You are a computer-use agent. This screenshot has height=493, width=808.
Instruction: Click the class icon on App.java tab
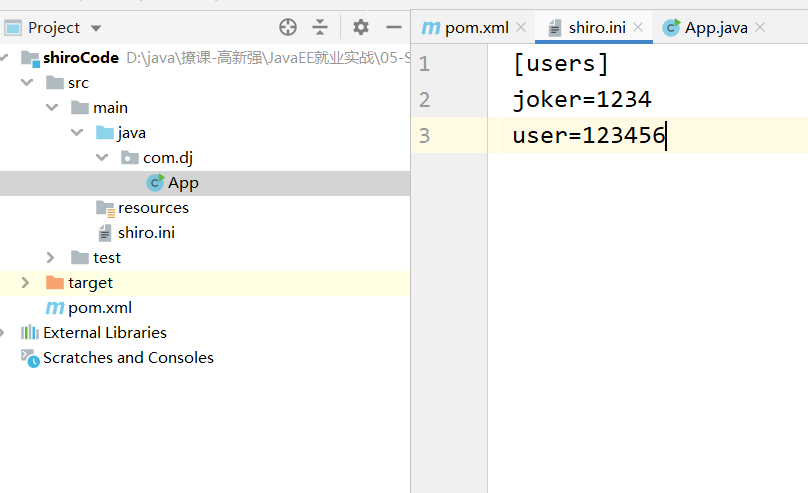[671, 27]
